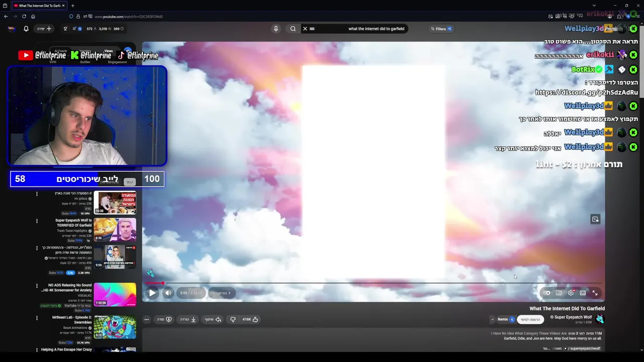Click the search magnifier icon
Image resolution: width=644 pixels, height=362 pixels.
click(293, 29)
